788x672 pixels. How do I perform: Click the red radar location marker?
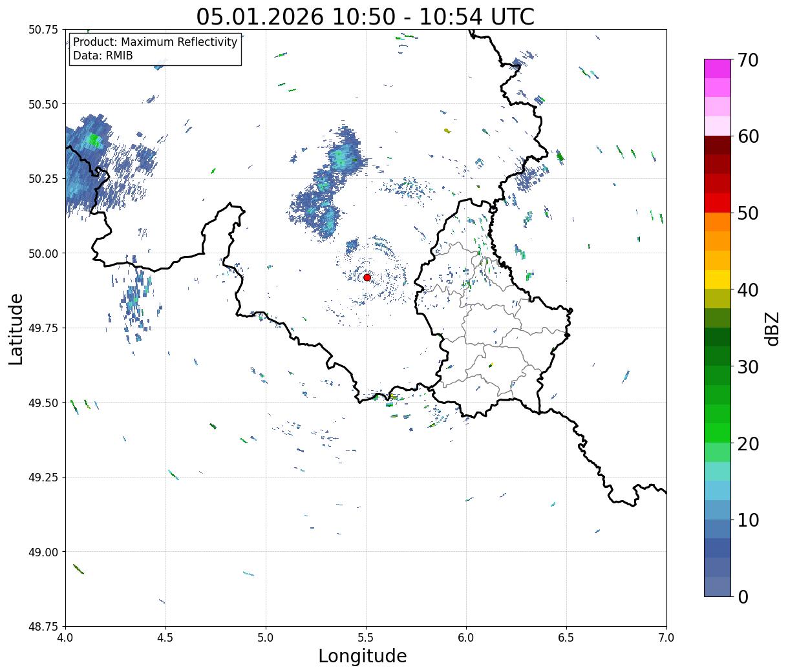pyautogui.click(x=367, y=277)
